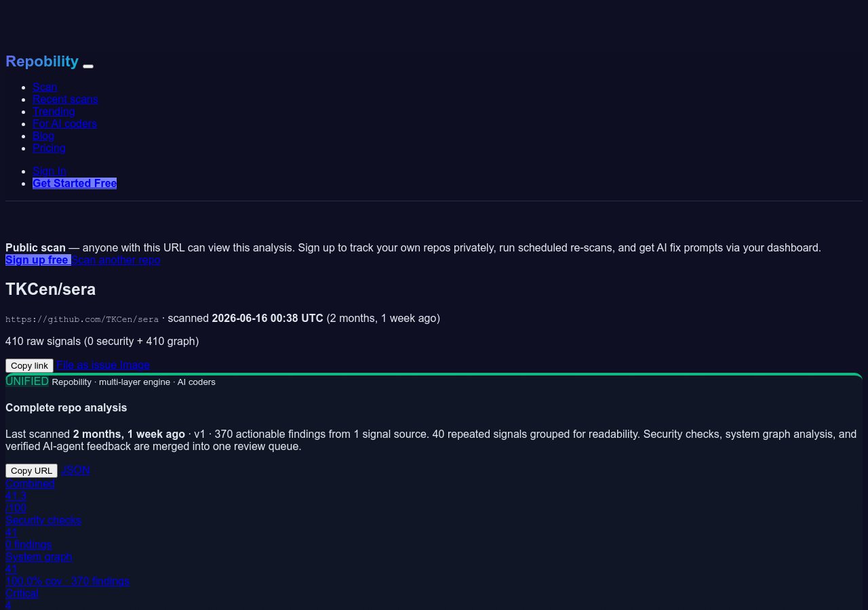Image resolution: width=868 pixels, height=610 pixels.
Task: Open the File as issue link
Action: pos(87,365)
